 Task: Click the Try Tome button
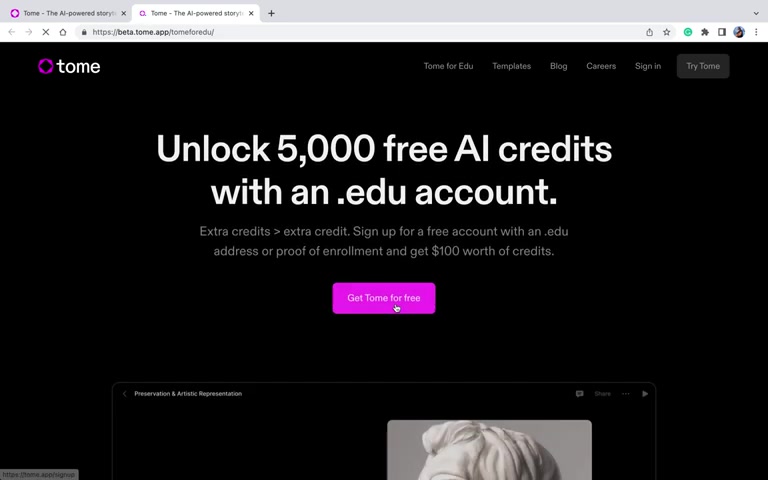point(703,66)
